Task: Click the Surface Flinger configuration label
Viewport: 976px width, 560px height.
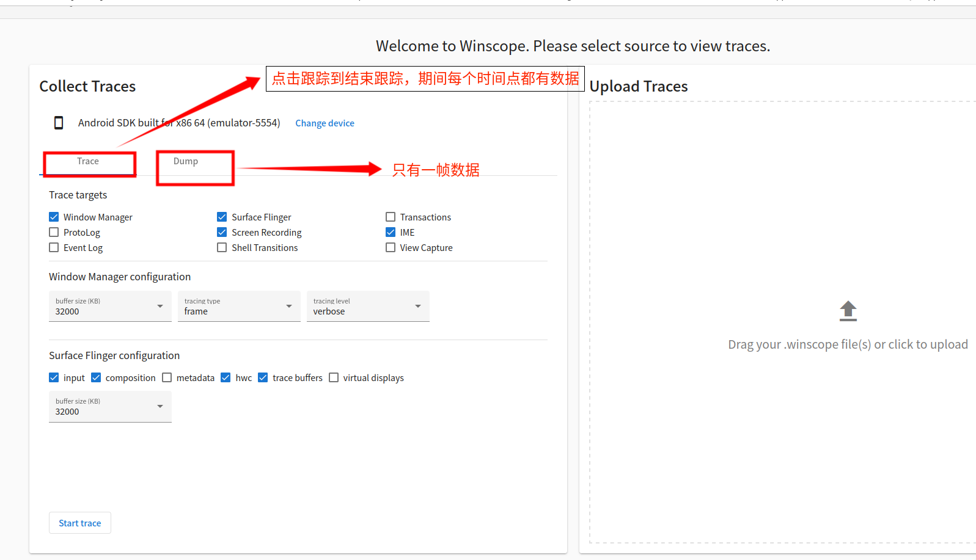Action: [x=114, y=355]
